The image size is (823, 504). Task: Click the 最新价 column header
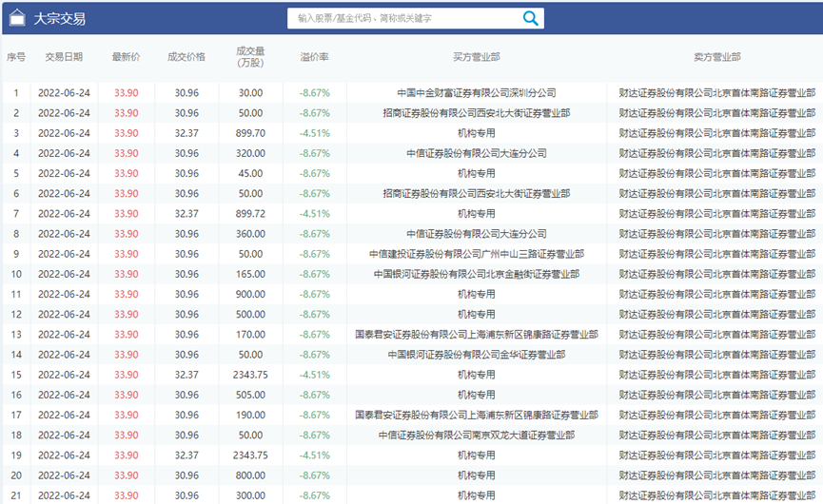click(126, 57)
